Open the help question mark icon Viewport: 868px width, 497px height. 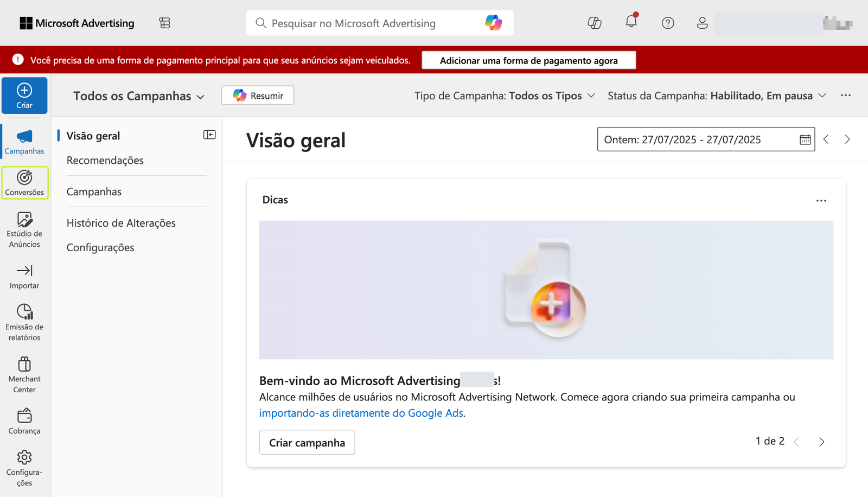click(668, 23)
